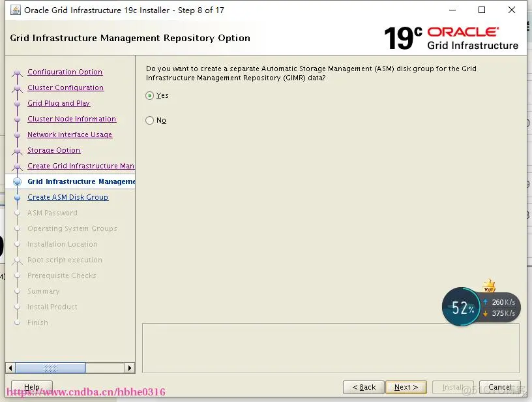Proceed with the Next button
Image resolution: width=532 pixels, height=402 pixels.
click(406, 387)
